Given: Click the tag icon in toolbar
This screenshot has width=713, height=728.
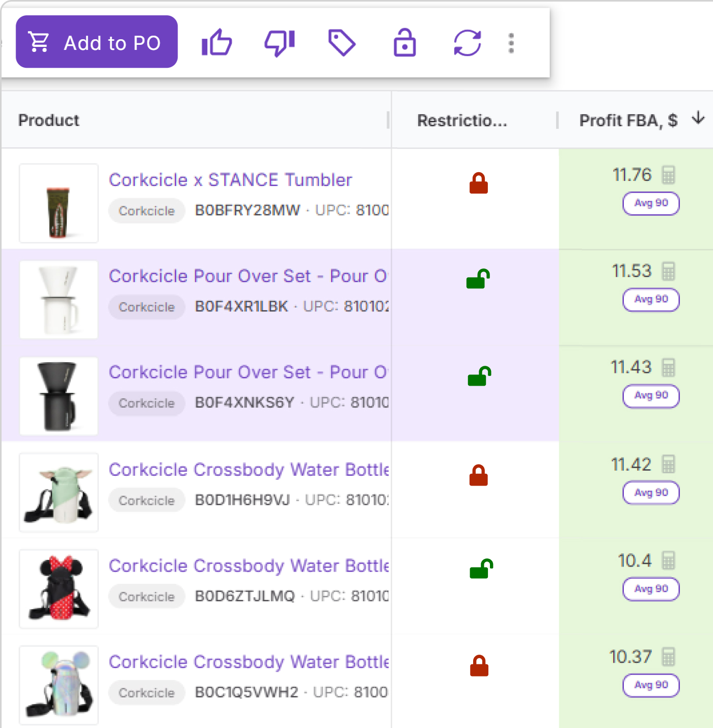Looking at the screenshot, I should [342, 42].
